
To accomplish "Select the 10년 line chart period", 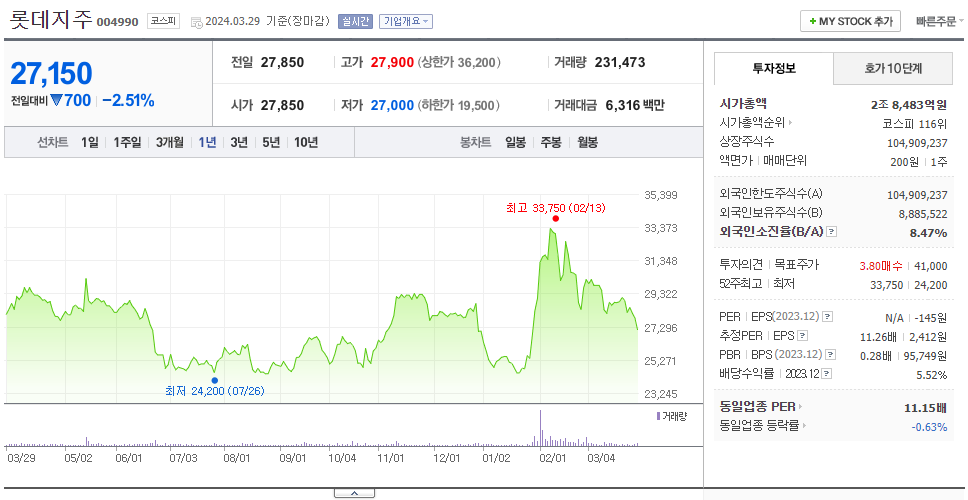I will click(x=306, y=143).
